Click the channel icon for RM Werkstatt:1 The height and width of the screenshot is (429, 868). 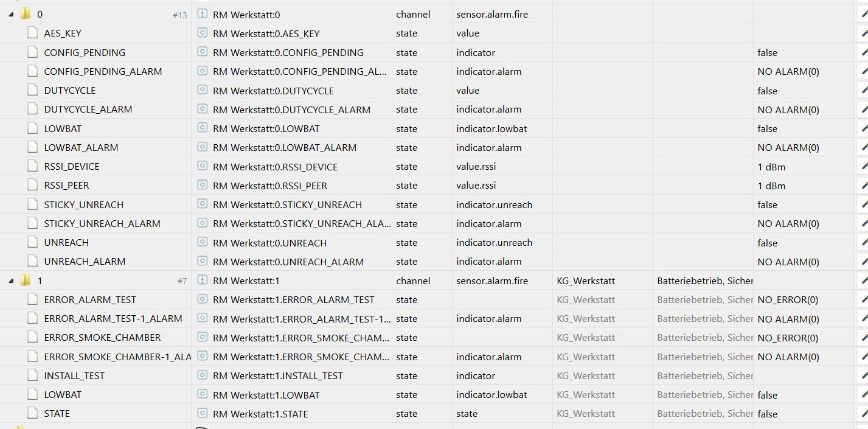click(x=203, y=281)
